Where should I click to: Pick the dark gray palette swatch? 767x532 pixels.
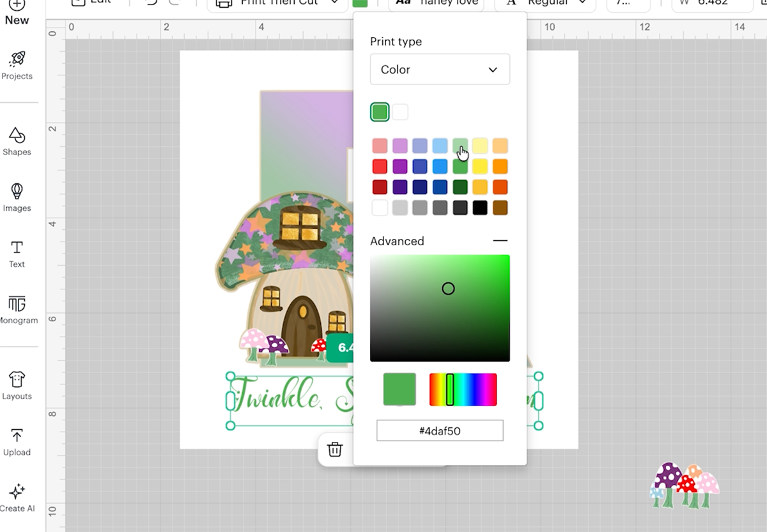[x=440, y=208]
